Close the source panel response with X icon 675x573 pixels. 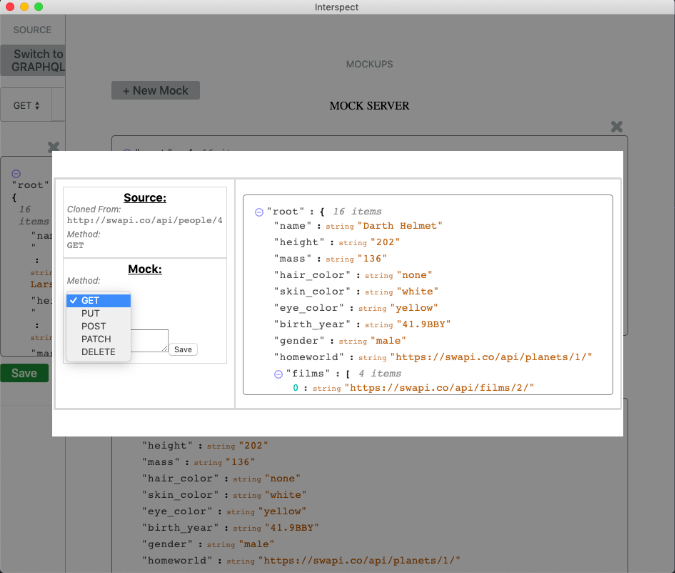pyautogui.click(x=53, y=147)
